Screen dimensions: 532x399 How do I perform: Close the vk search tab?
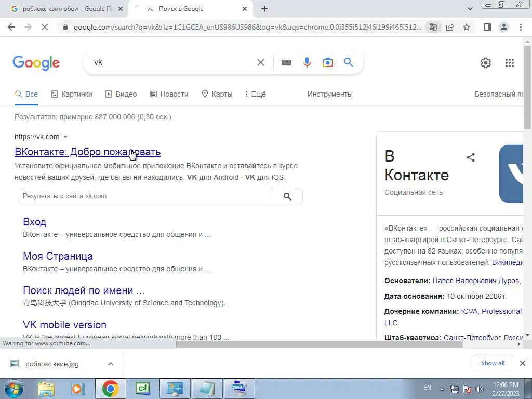pos(245,9)
